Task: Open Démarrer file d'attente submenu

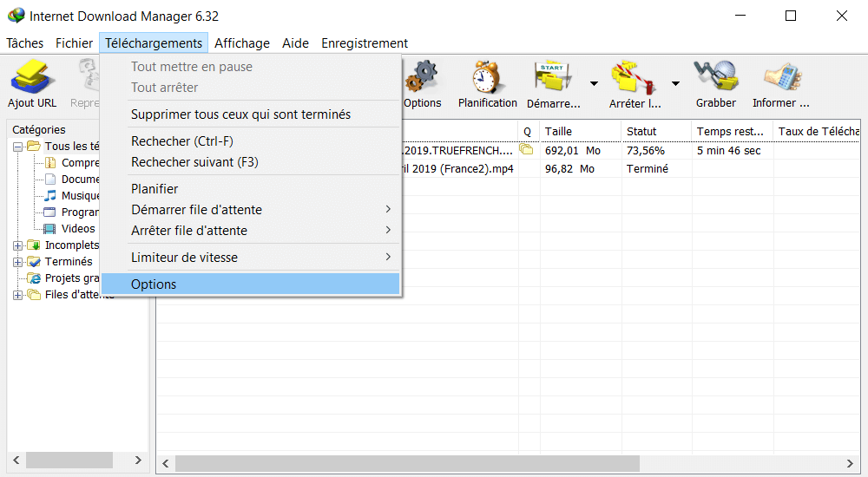Action: pos(251,210)
